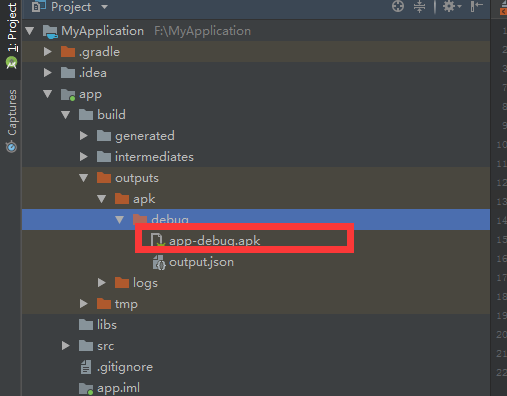507x396 pixels.
Task: Select the output.json file name
Action: (x=202, y=262)
